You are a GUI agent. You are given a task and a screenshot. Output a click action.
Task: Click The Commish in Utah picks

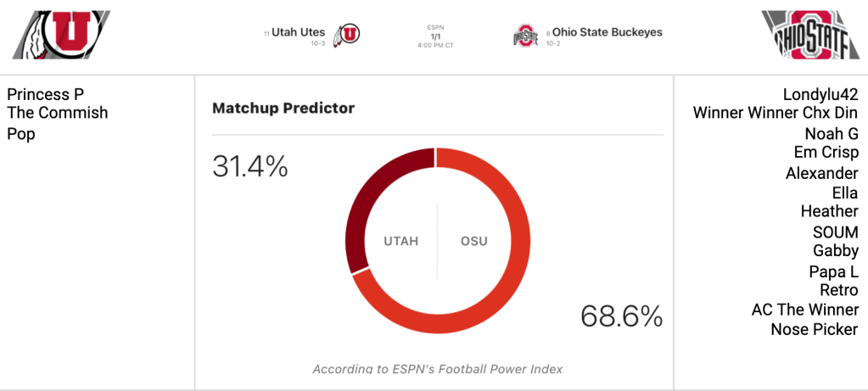pyautogui.click(x=58, y=113)
